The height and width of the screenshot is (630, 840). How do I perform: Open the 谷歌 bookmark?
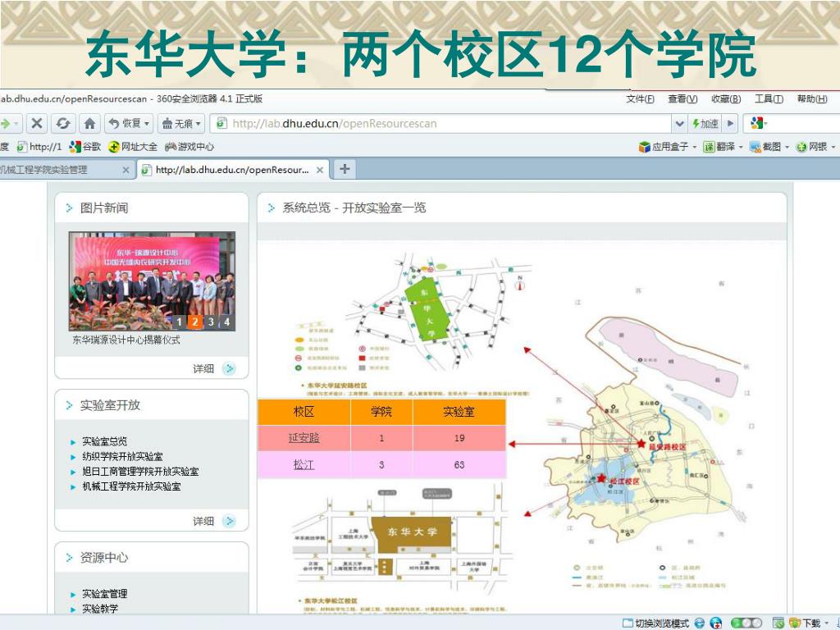(x=85, y=146)
